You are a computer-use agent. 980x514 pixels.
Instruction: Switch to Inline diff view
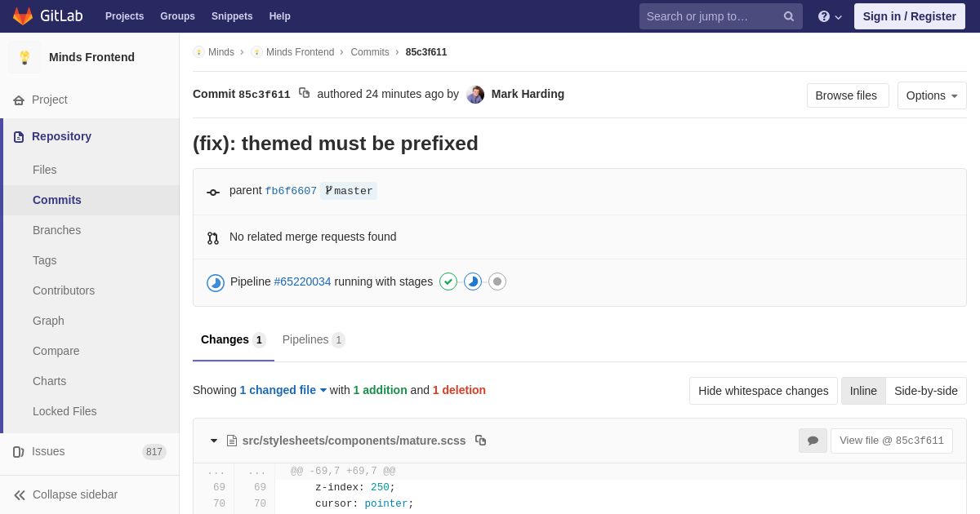coord(863,391)
